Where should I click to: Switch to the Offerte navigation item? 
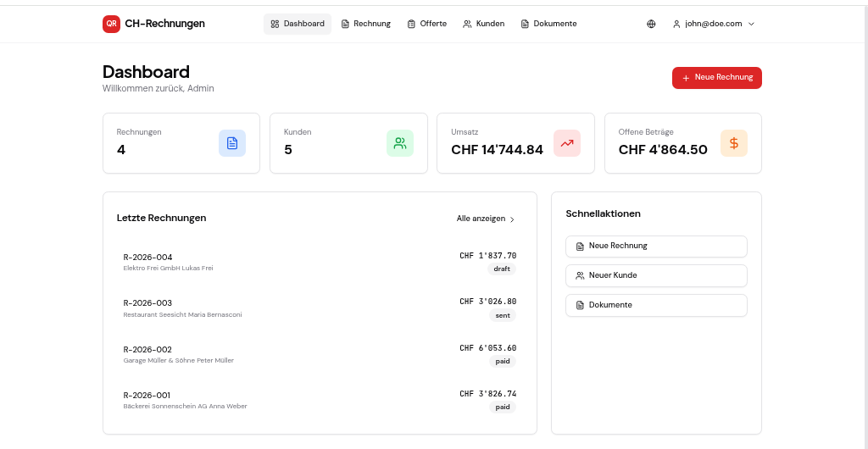pyautogui.click(x=427, y=24)
